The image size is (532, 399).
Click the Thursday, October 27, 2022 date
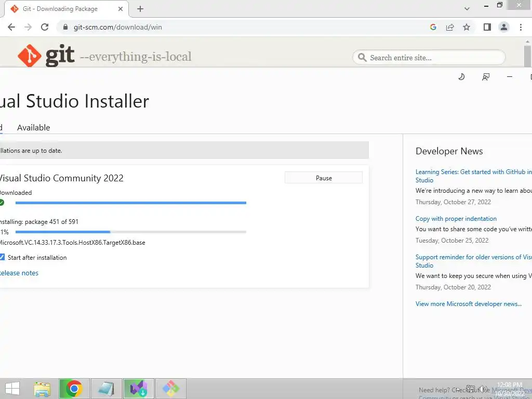tap(453, 202)
